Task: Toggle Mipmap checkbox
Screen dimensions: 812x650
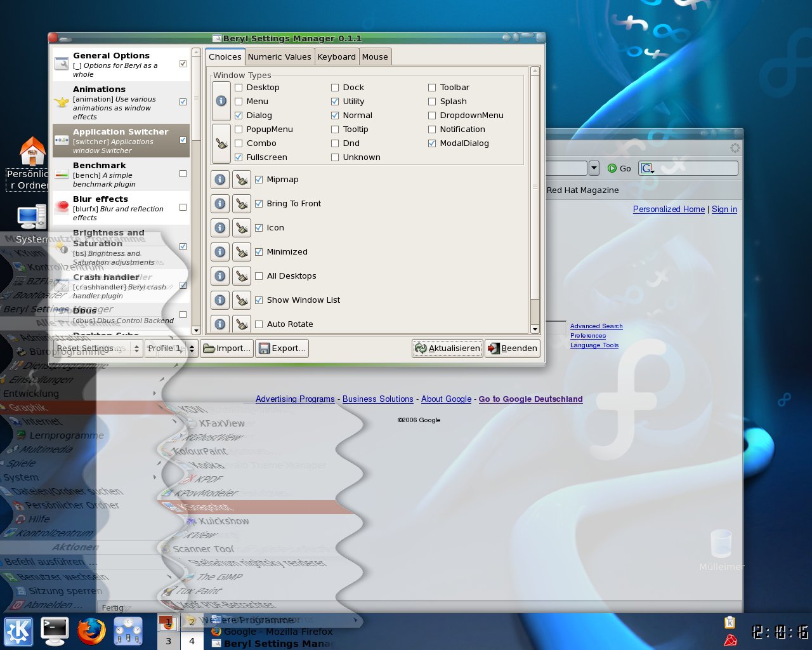Action: click(x=259, y=180)
